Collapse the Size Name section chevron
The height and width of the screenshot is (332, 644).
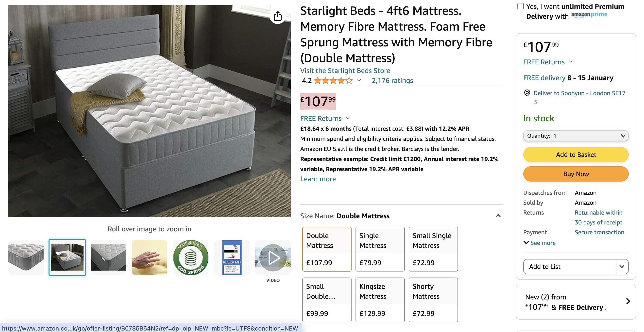tap(498, 216)
